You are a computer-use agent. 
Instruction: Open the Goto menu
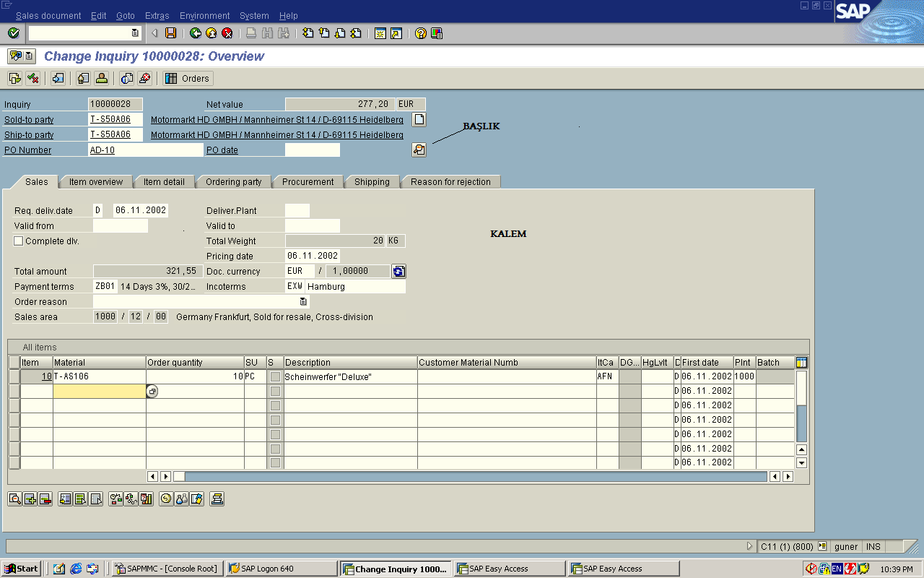[126, 16]
